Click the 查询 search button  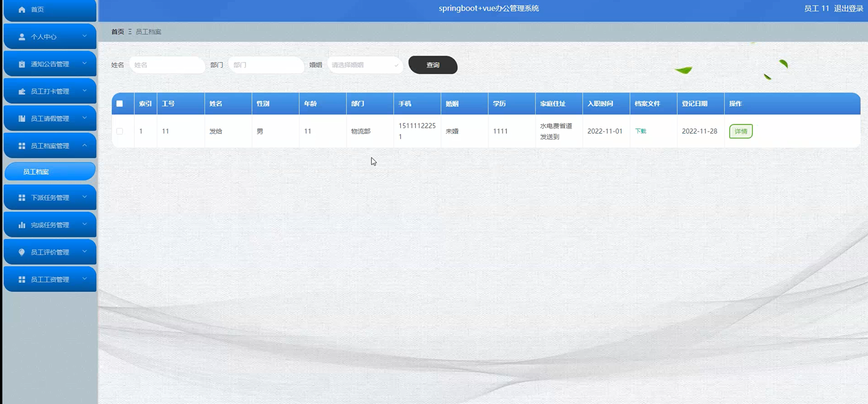coord(433,65)
